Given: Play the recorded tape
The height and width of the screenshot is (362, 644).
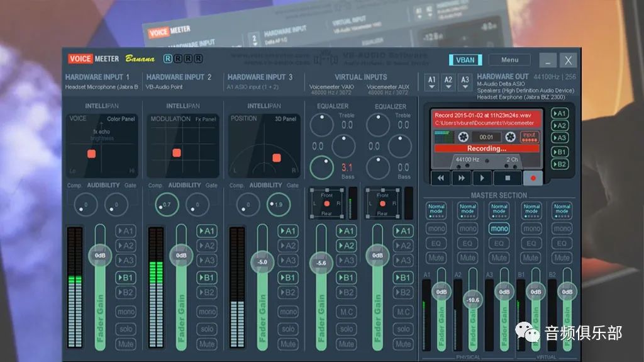Looking at the screenshot, I should click(x=482, y=178).
